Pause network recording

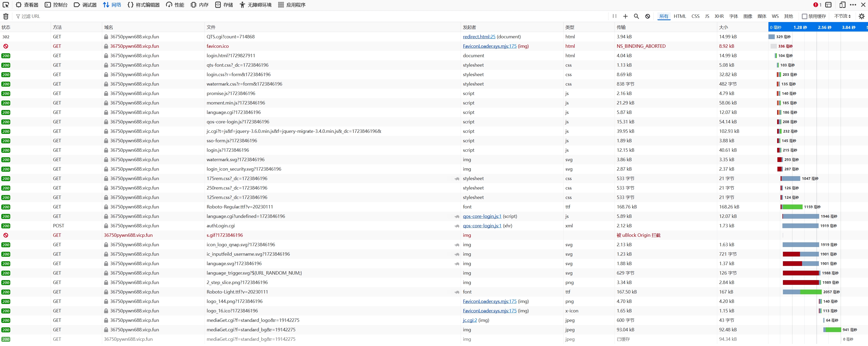(614, 16)
